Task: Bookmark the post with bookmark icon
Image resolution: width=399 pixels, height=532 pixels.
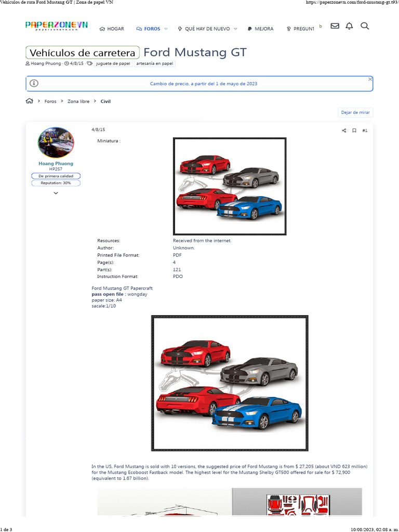Action: [x=354, y=130]
